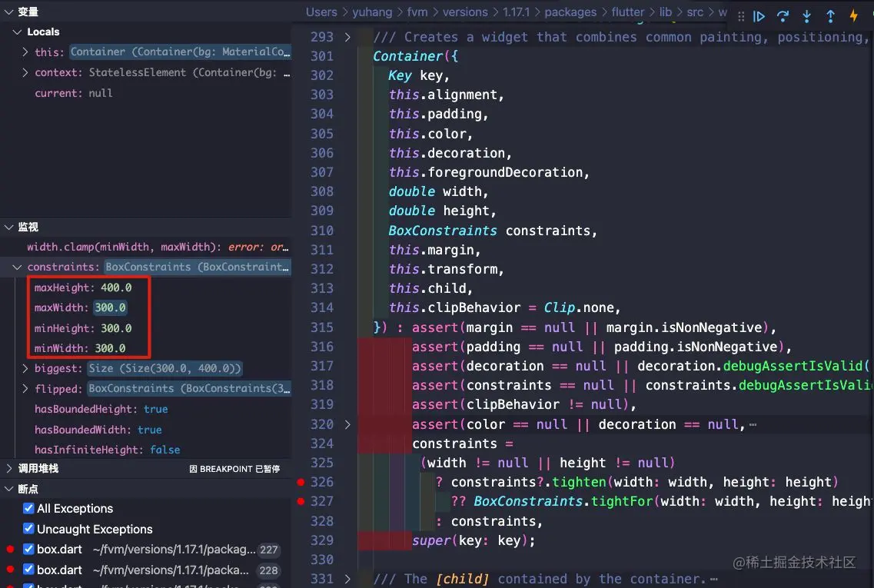This screenshot has height=588, width=874.
Task: Click flutter in the breadcrumb path
Action: tap(628, 12)
